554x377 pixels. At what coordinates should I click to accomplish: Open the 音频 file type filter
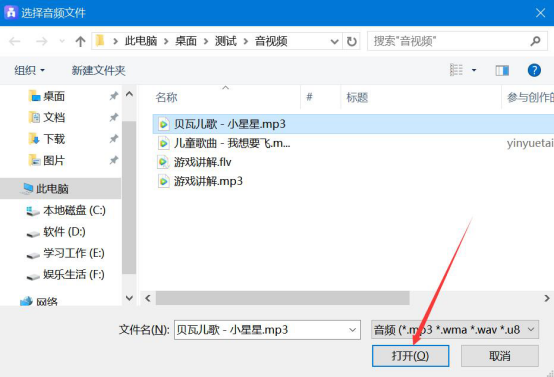[x=455, y=330]
